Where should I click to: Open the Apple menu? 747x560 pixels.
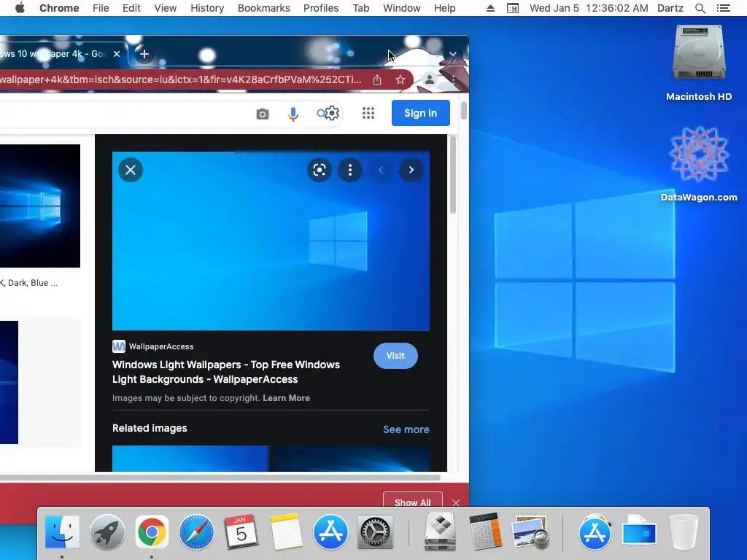coord(20,8)
